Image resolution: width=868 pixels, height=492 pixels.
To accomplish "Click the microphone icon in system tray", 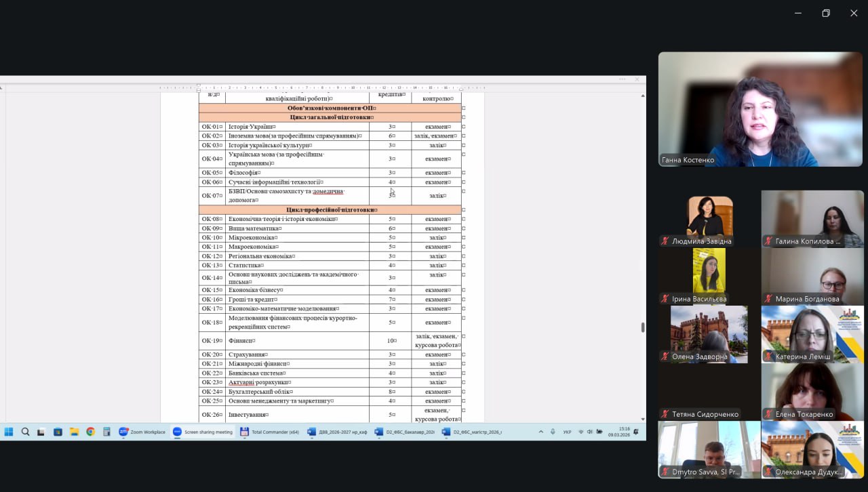I will 553,432.
